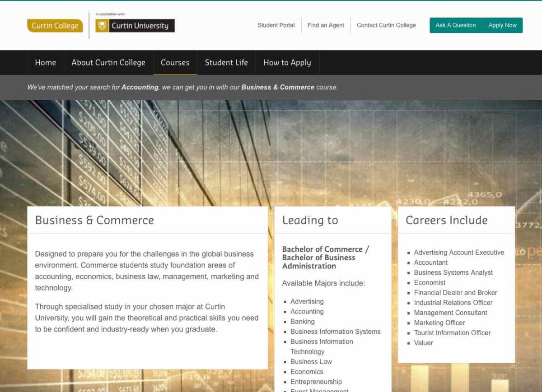Click the Accounting major list item
This screenshot has width=542, height=392.
pos(307,311)
